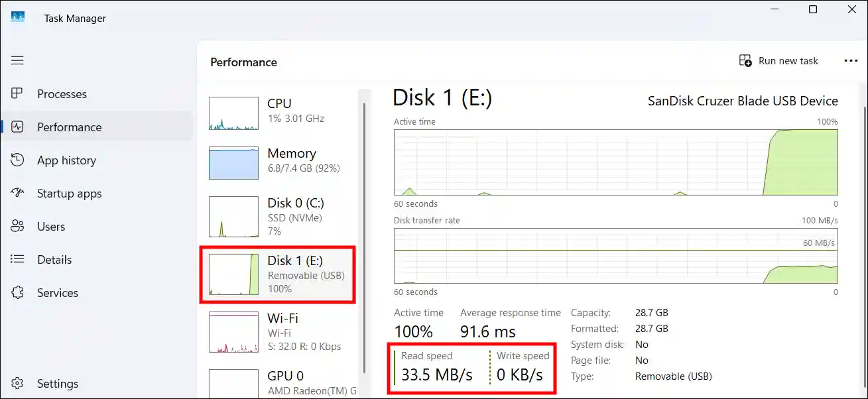
Task: Click the Run new task icon
Action: [x=745, y=60]
